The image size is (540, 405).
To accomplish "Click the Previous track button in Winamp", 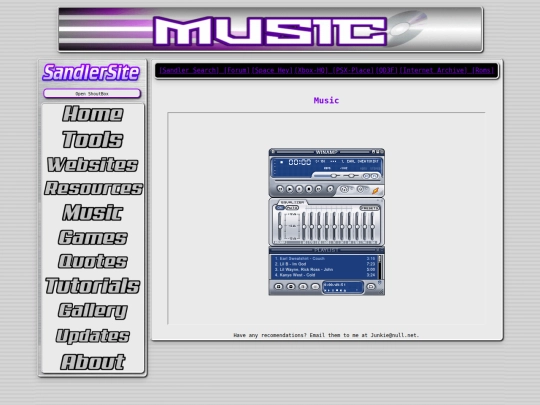I will pyautogui.click(x=280, y=189).
